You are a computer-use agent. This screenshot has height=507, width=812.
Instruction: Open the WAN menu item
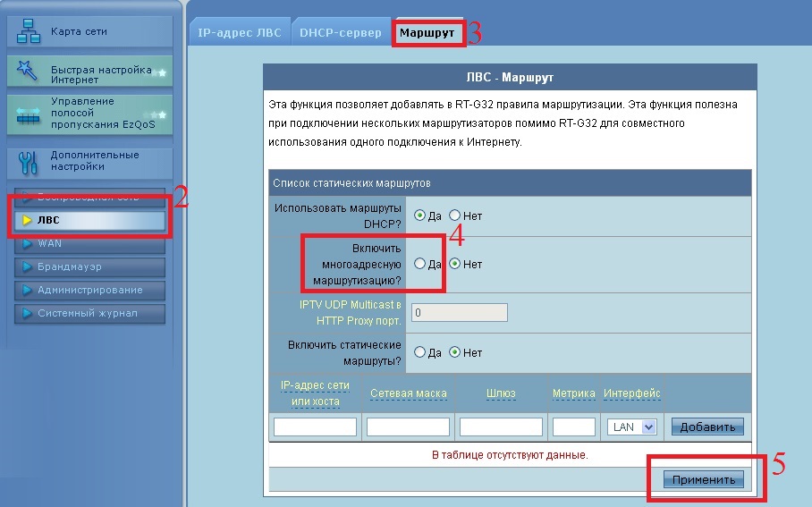pos(89,243)
